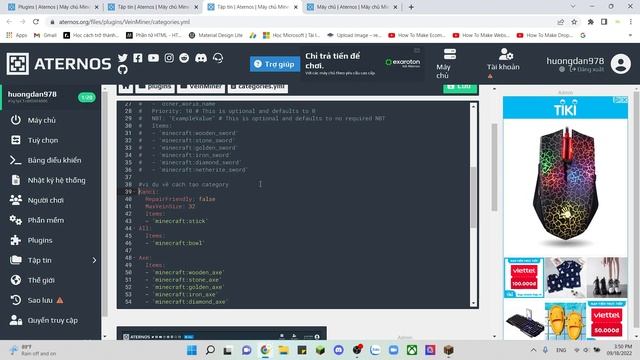The image size is (640, 360).
Task: Click the root folder breadcrumb button
Action: 125,87
